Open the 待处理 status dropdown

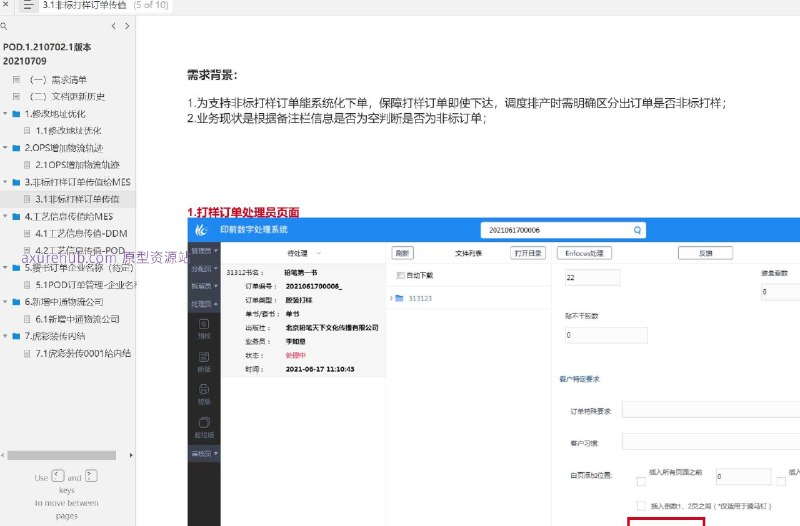[x=305, y=253]
